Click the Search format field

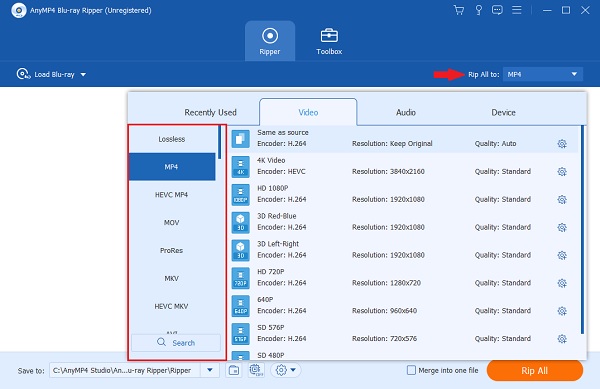(176, 343)
